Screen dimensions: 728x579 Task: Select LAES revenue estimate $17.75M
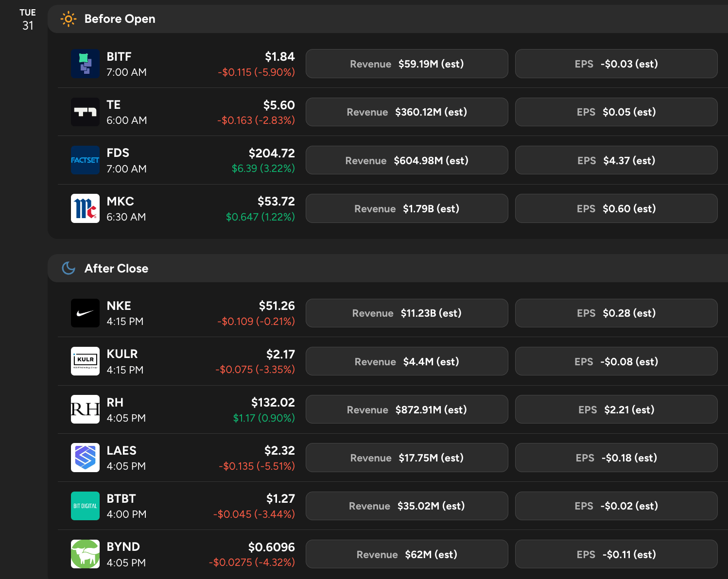coord(407,458)
